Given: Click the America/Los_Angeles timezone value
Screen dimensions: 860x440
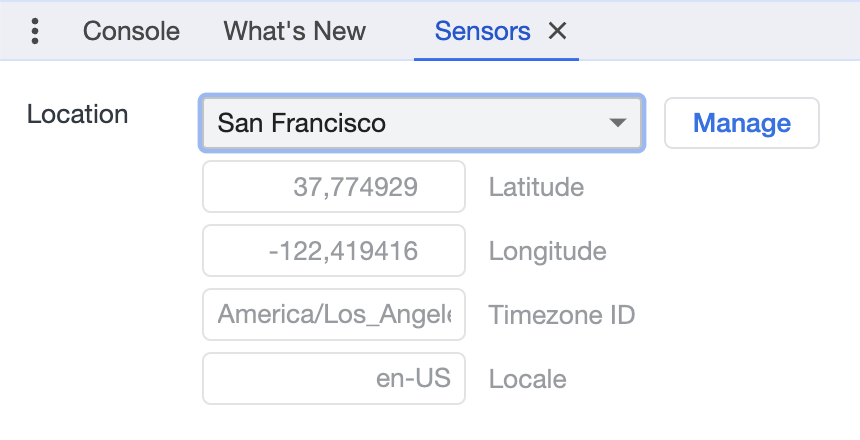Looking at the screenshot, I should pos(334,315).
